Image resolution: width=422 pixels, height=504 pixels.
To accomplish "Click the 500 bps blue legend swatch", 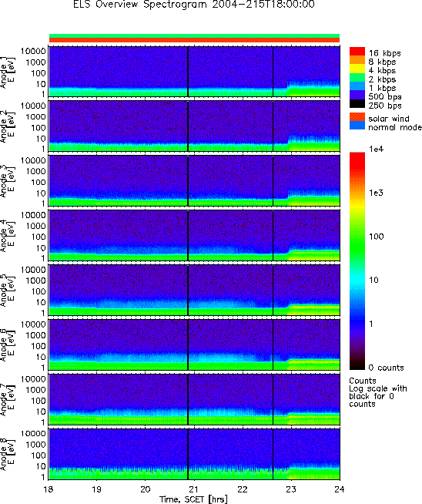I will 357,95.
